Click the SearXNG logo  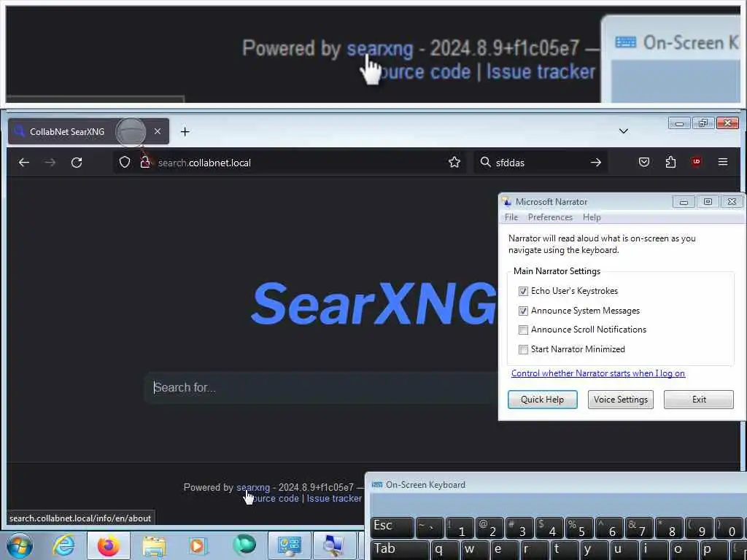pos(374,304)
